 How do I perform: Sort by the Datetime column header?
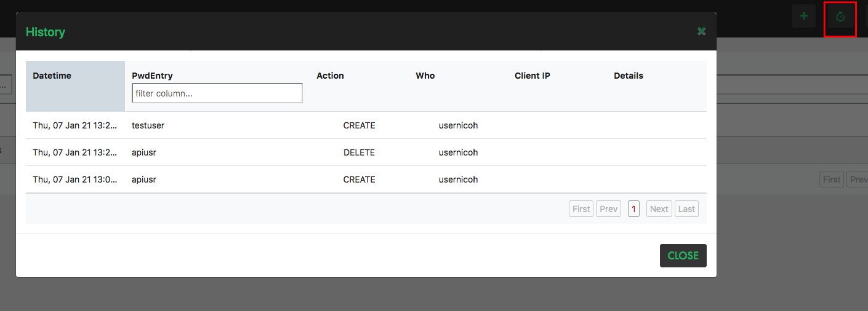tap(52, 76)
